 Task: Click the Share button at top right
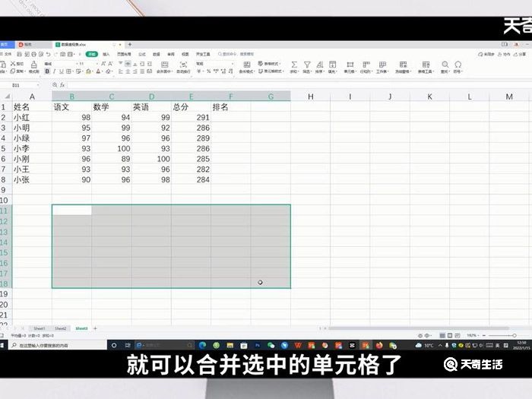coord(520,54)
